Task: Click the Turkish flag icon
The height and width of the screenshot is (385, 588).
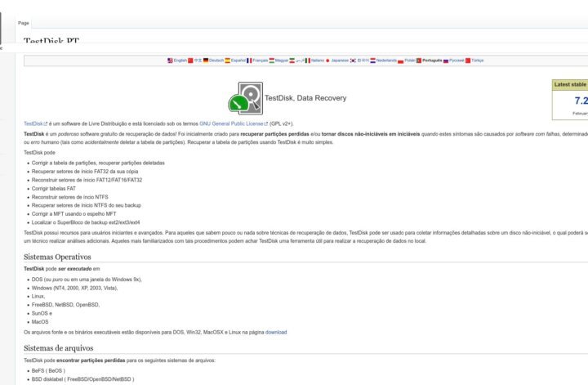Action: pos(468,60)
